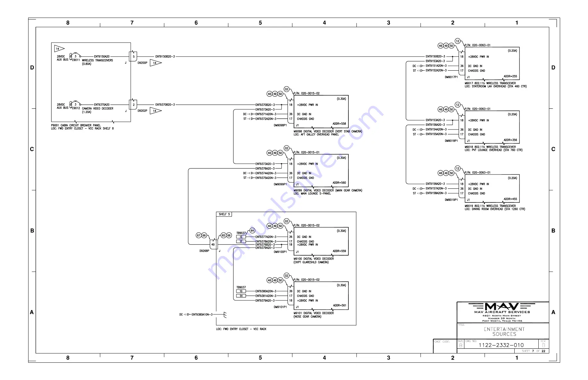This screenshot has height=380, width=588.
Task: Click part number P/N: 020-0015-01
Action: (x=306, y=153)
